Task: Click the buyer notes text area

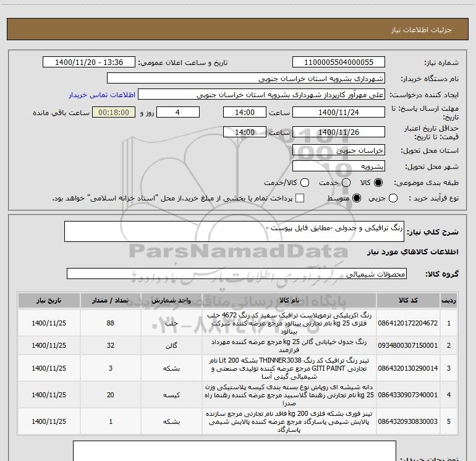Action: pos(234,451)
